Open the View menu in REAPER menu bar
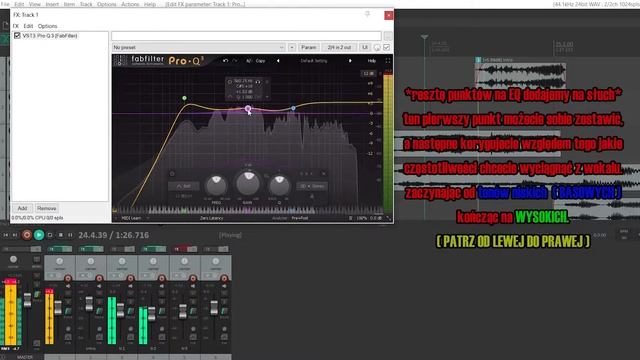 [x=35, y=4]
